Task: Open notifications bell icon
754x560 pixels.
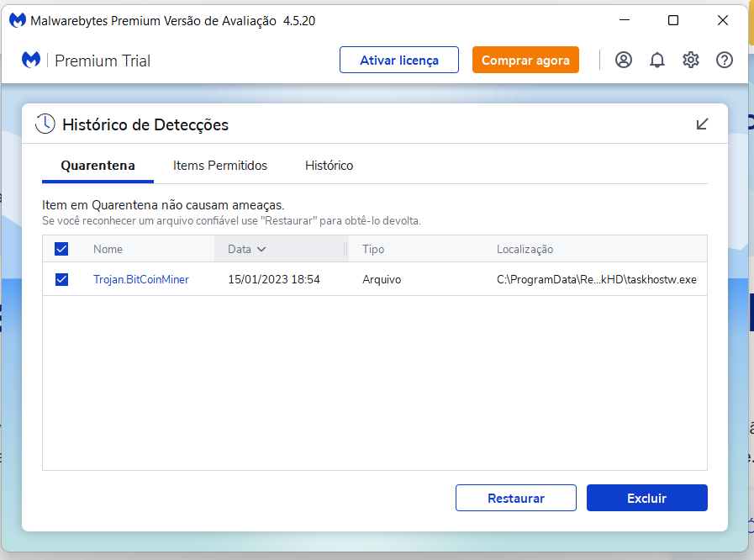Action: [656, 61]
